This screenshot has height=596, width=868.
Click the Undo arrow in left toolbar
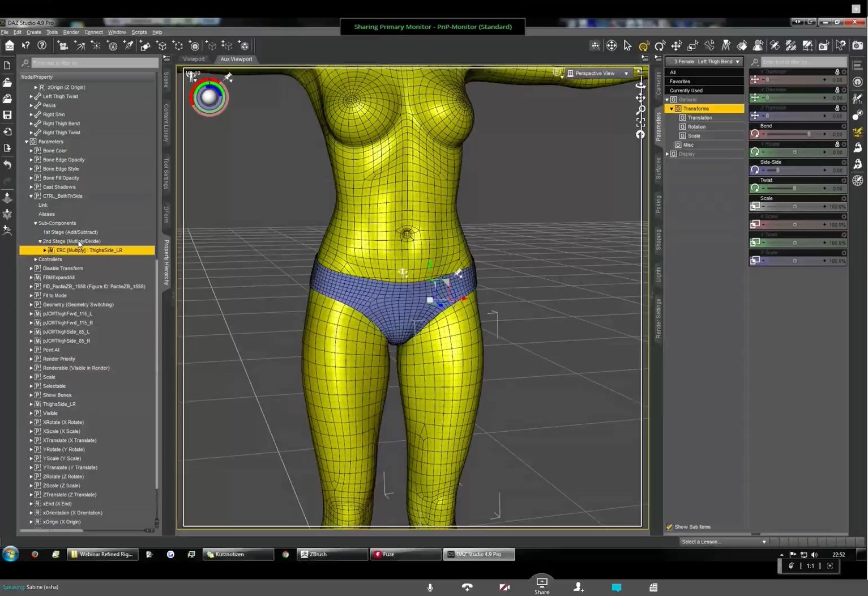(x=7, y=164)
